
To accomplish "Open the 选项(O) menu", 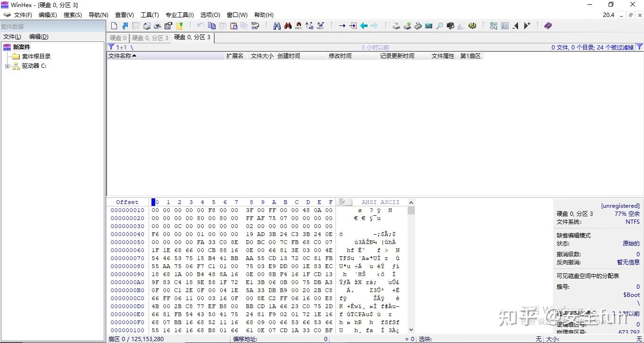I will 210,15.
